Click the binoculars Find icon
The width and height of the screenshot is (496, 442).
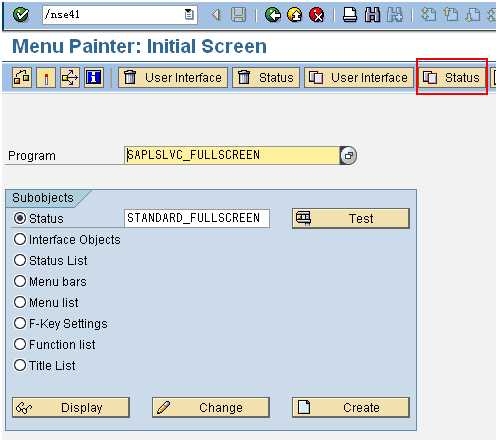(x=372, y=15)
